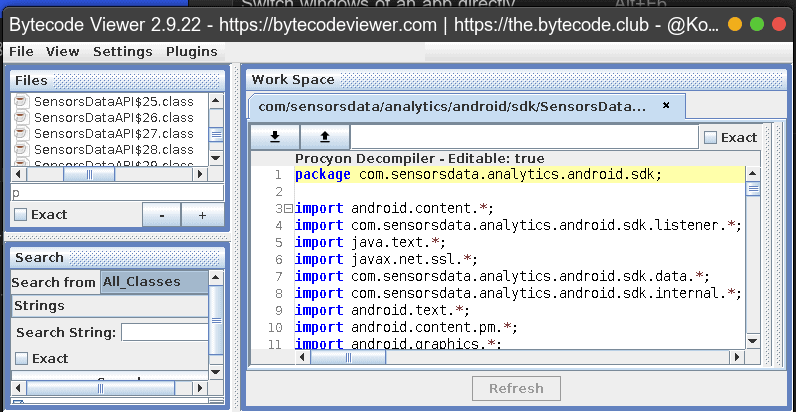Screen dimensions: 796x412
Task: Select SensorsDataAPI$26.class in file list
Action: click(x=114, y=118)
